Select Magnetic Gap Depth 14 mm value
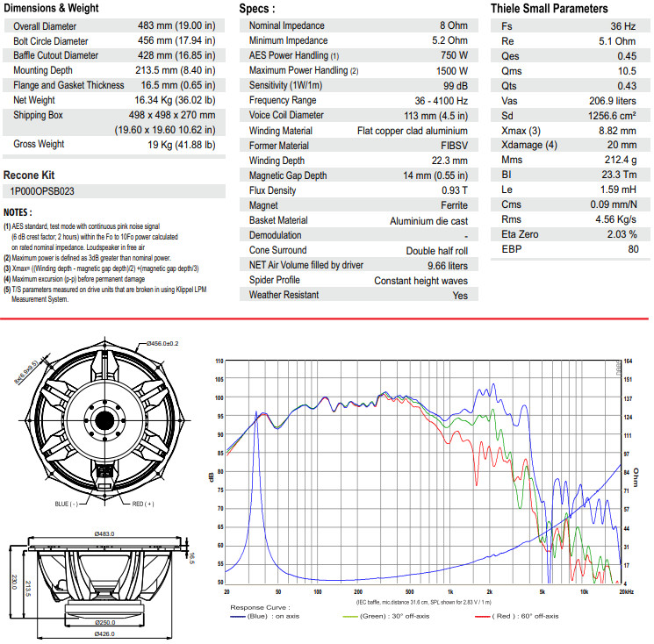The image size is (654, 644). tap(435, 175)
